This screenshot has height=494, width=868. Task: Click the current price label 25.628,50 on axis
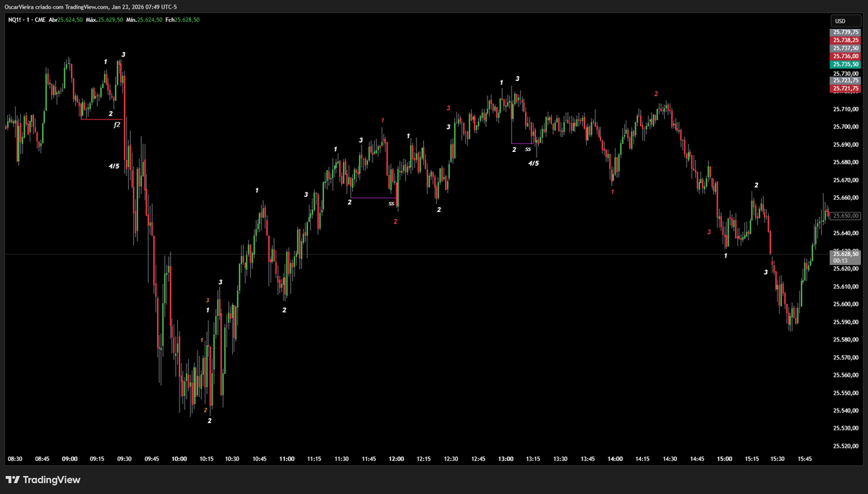(845, 254)
